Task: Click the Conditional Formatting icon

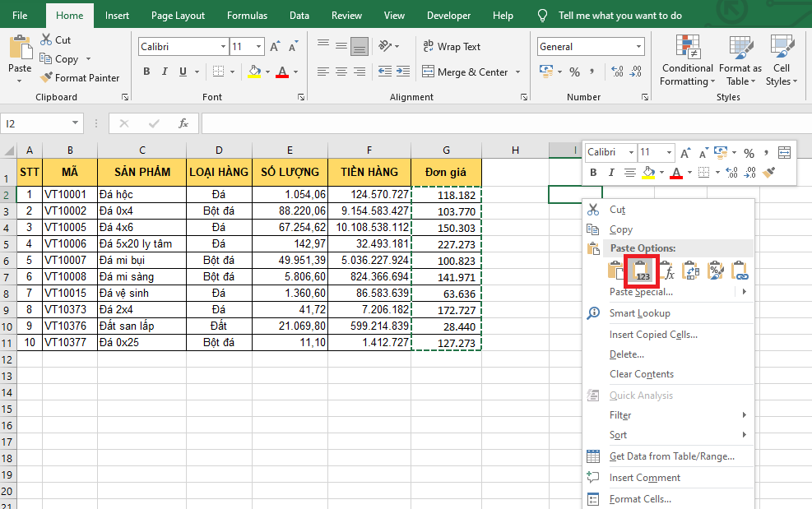Action: tap(687, 46)
